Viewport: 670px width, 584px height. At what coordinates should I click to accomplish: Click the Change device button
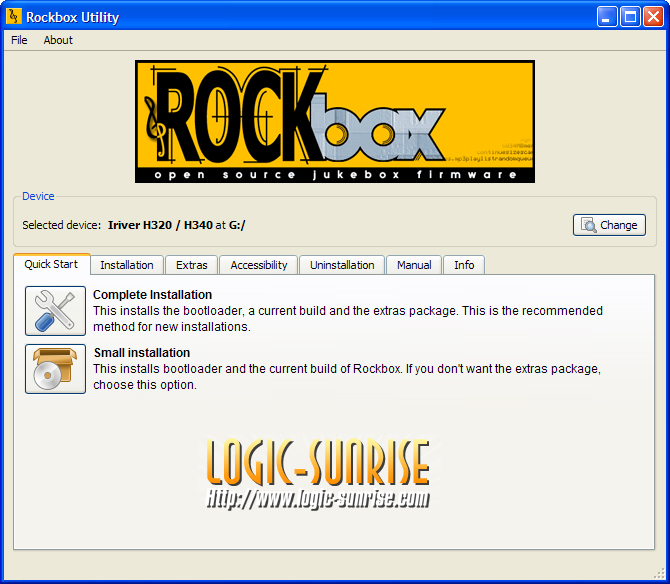click(x=609, y=225)
